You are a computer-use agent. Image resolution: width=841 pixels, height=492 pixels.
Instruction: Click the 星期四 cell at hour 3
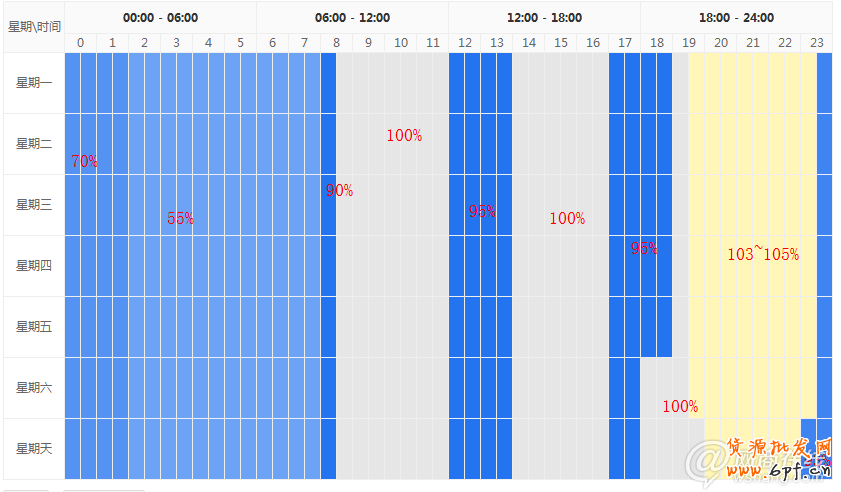tap(176, 266)
